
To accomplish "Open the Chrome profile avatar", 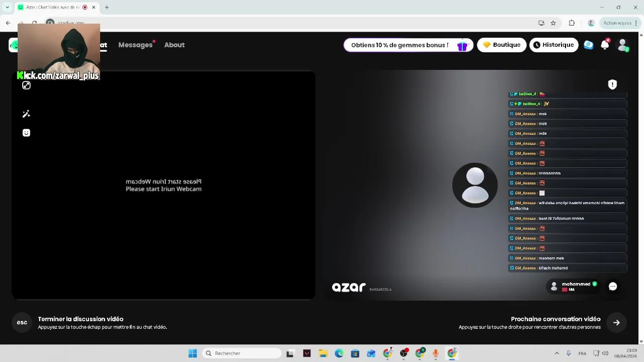I will click(x=591, y=23).
